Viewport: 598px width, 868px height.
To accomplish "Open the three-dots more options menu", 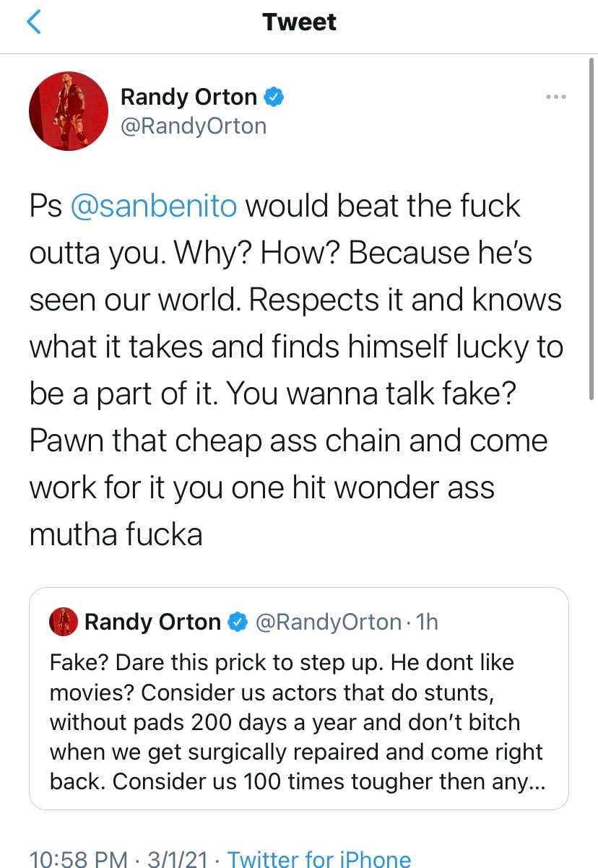I will (556, 97).
